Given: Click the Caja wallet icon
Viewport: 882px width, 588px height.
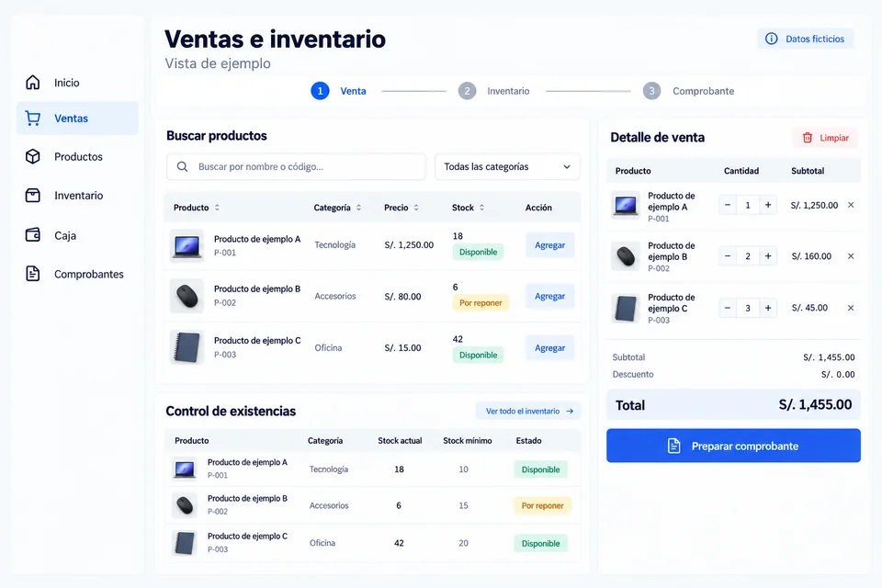Looking at the screenshot, I should point(33,234).
